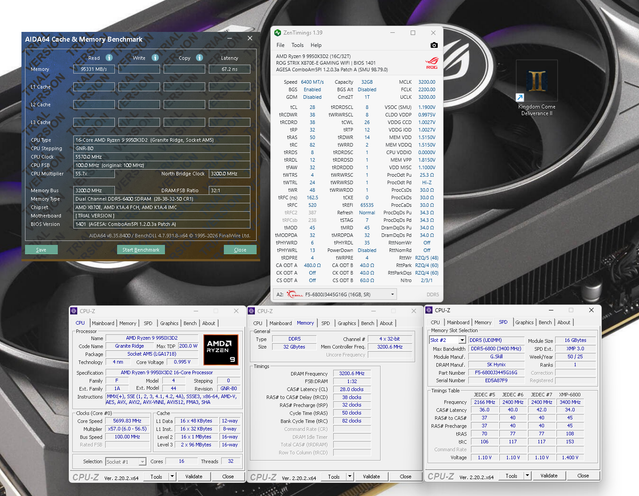Switch to Mainboard tab in left CPU-Z
639x496 pixels.
103,323
